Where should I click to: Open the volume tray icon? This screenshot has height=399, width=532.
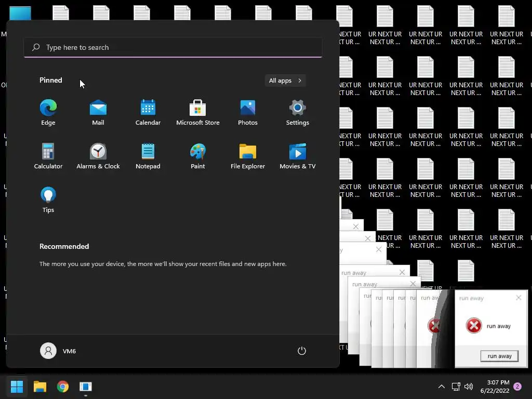click(x=469, y=387)
